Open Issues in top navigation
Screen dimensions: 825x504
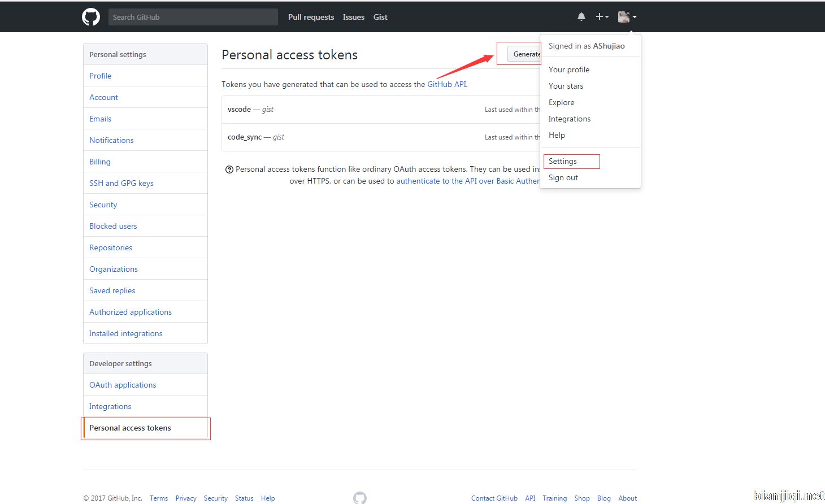tap(354, 17)
